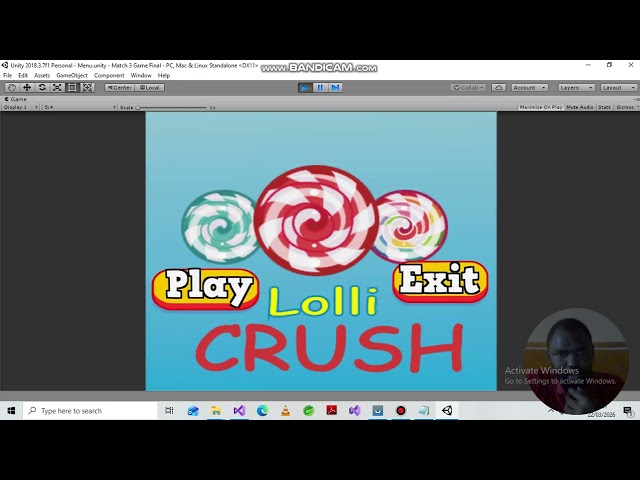Toggle handle rotation Local button
The height and width of the screenshot is (480, 640).
click(x=149, y=87)
